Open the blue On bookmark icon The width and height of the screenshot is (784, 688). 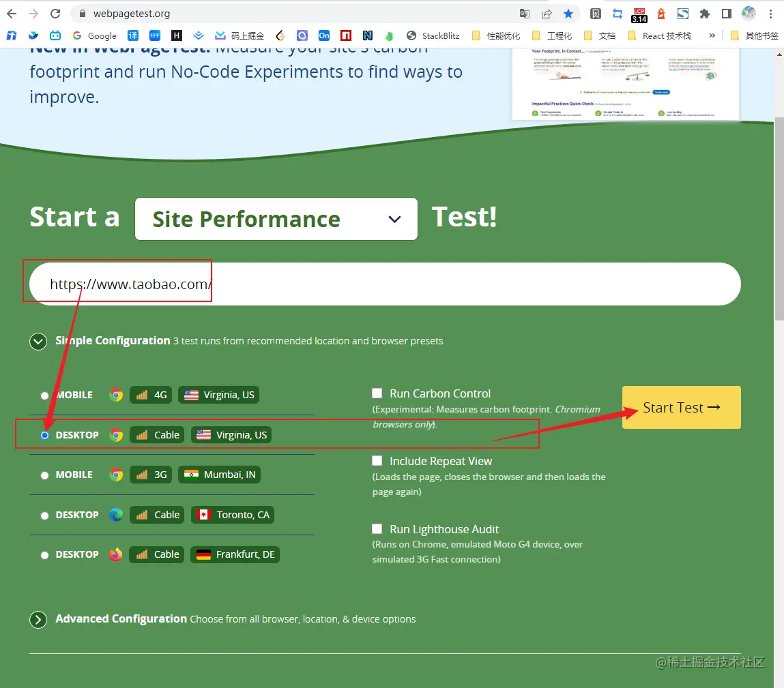[324, 35]
